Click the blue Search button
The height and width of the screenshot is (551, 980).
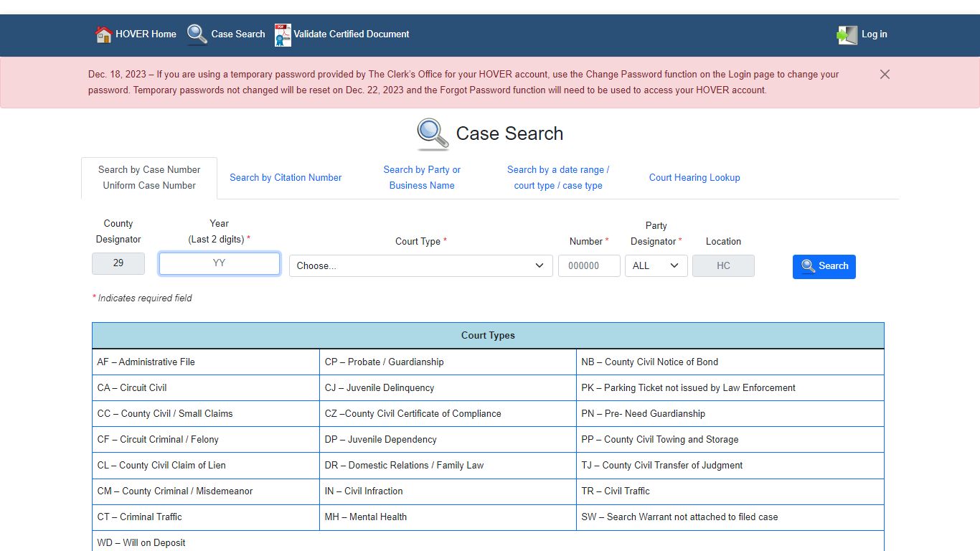pyautogui.click(x=824, y=267)
